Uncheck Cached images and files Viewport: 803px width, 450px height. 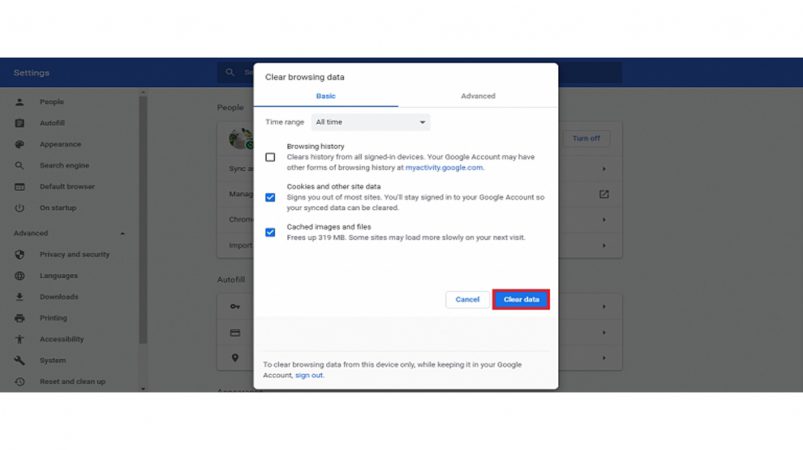pyautogui.click(x=270, y=232)
